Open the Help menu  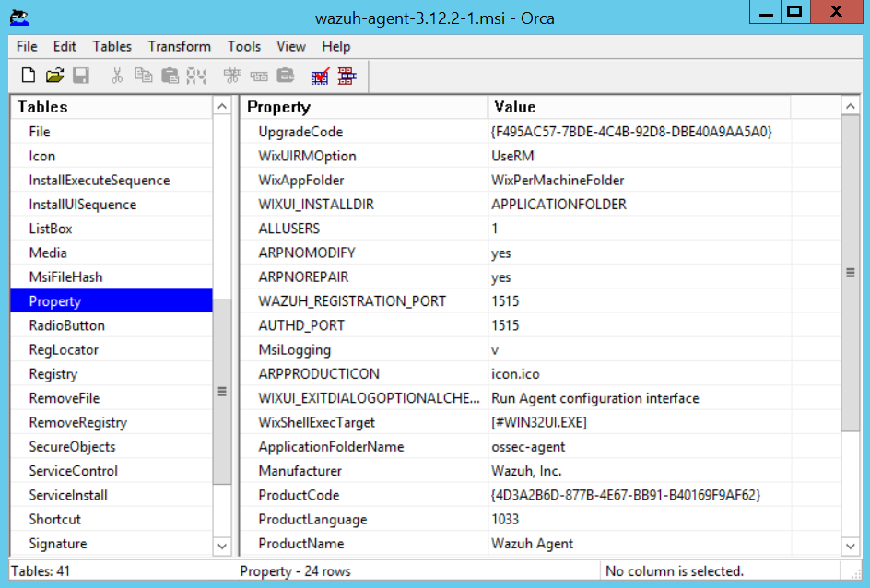tap(335, 47)
